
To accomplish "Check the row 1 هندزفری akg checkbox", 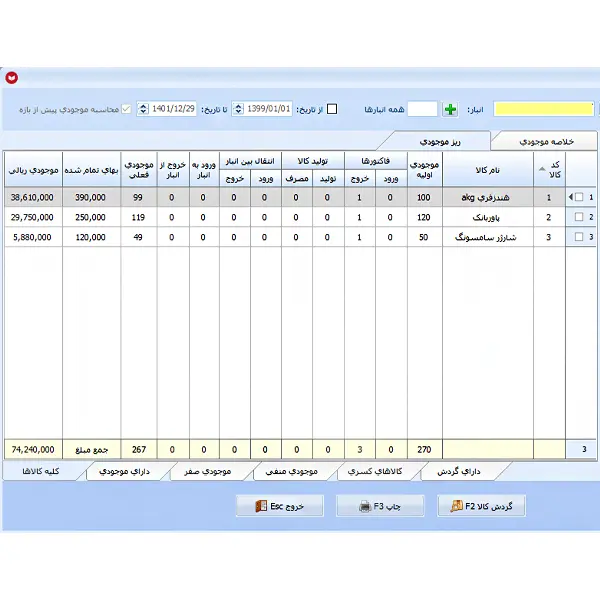I will point(579,197).
